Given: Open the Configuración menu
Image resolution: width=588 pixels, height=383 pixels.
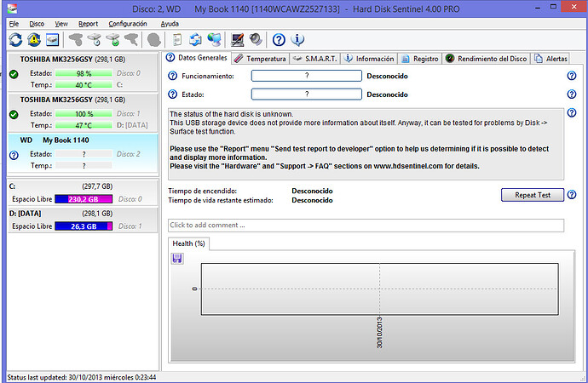Looking at the screenshot, I should pyautogui.click(x=128, y=24).
